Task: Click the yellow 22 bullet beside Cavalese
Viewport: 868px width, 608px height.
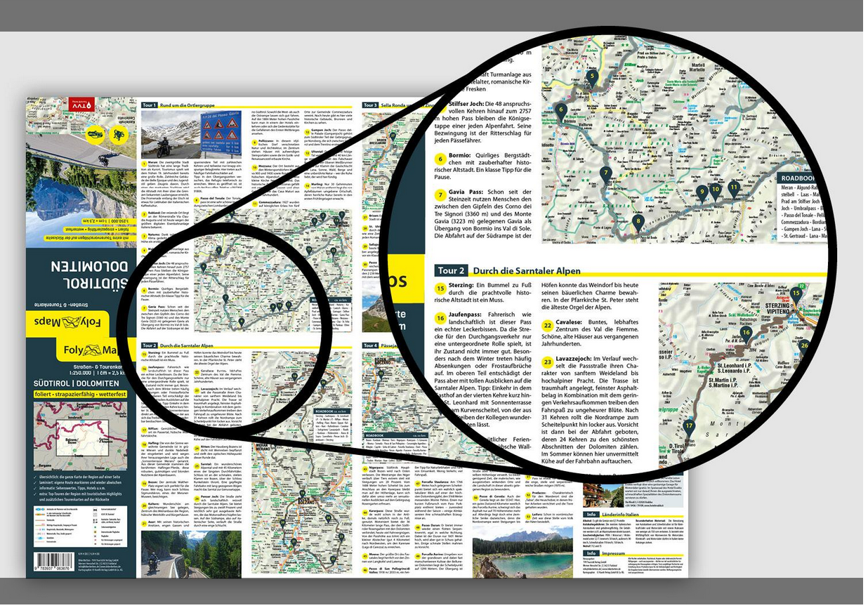Action: 548,325
